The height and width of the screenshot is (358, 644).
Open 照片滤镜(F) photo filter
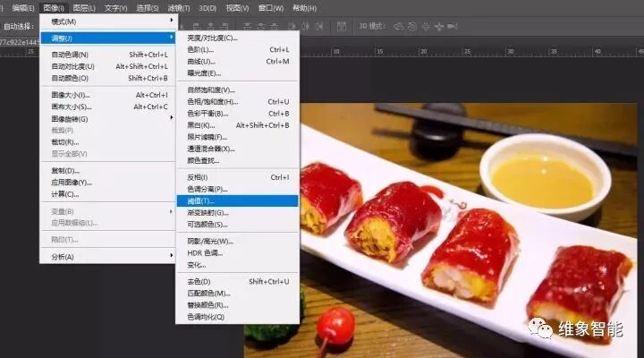click(x=237, y=137)
